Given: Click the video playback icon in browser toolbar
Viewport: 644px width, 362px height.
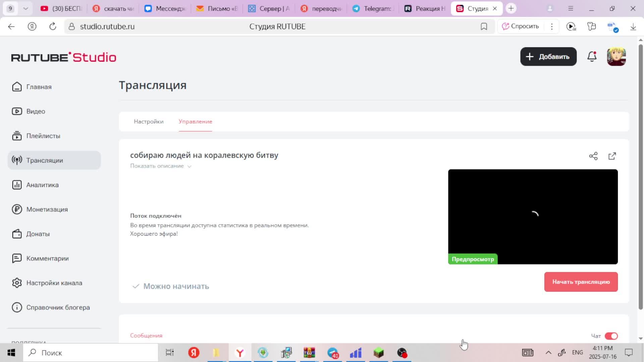Looking at the screenshot, I should point(571,26).
